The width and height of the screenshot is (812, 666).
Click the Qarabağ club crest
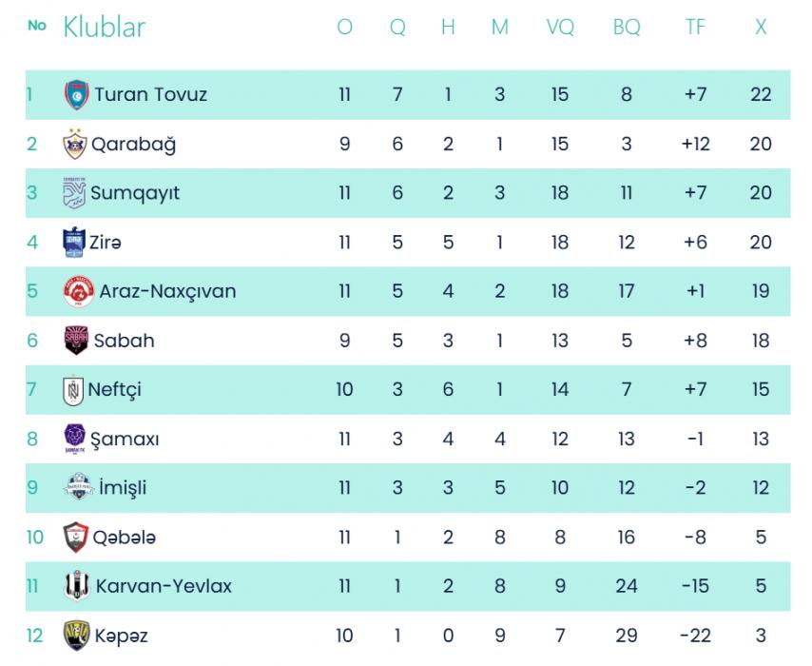click(74, 145)
